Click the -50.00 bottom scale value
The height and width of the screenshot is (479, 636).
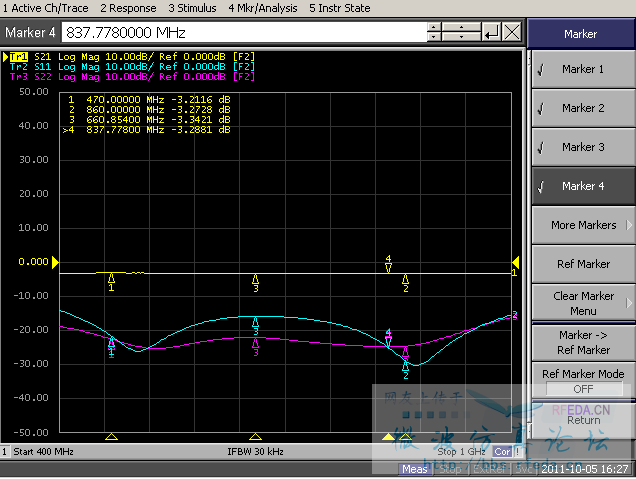coord(31,432)
